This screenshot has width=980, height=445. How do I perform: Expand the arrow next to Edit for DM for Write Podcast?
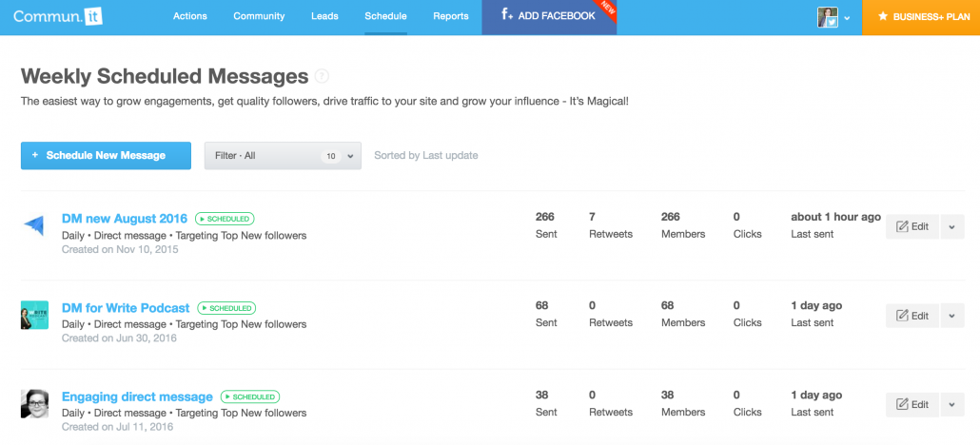pos(951,316)
